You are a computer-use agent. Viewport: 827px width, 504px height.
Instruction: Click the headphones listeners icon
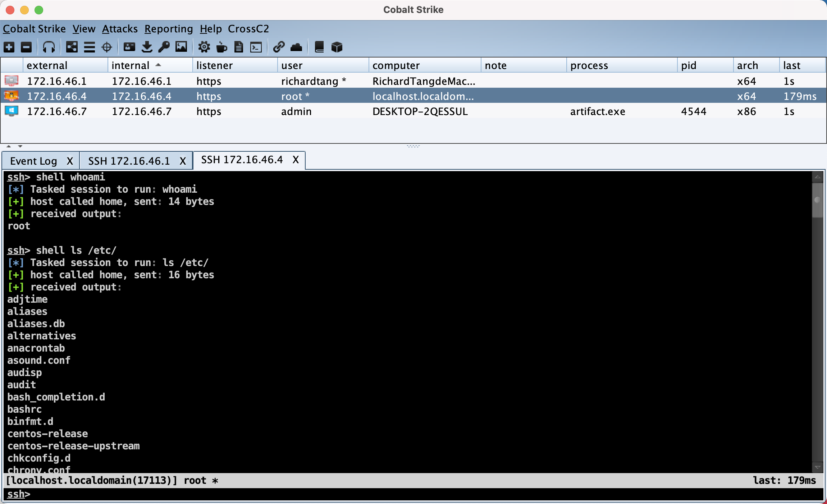[x=49, y=47]
